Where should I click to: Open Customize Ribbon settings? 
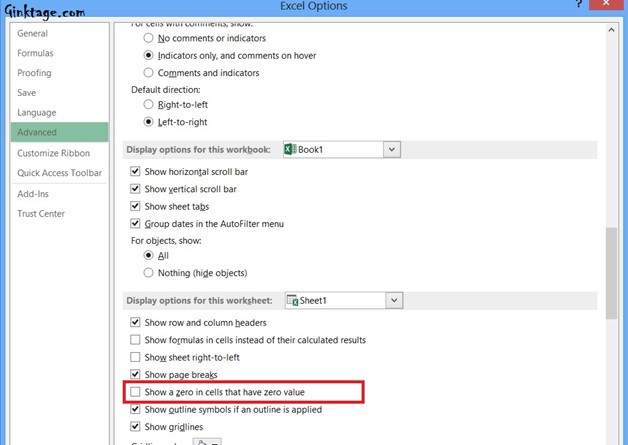coord(53,153)
